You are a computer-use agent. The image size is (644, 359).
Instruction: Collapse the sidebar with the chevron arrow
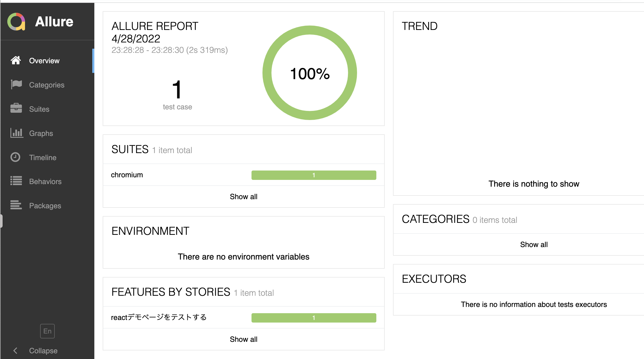point(15,351)
